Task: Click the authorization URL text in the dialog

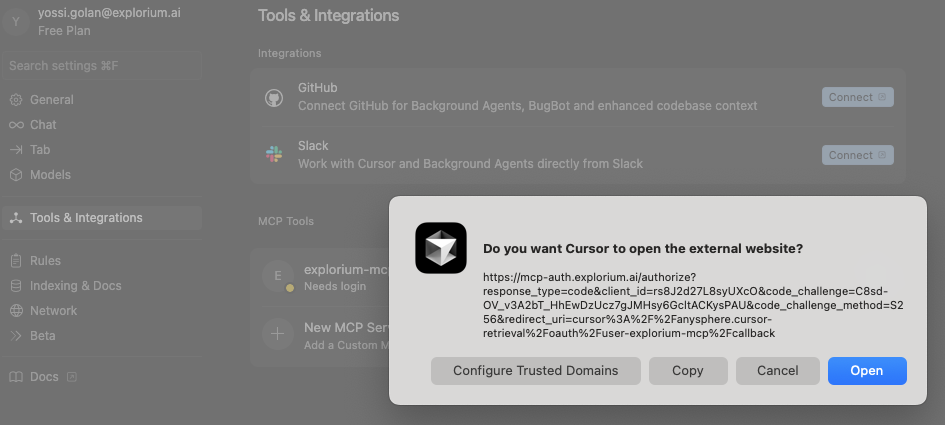Action: pyautogui.click(x=693, y=305)
